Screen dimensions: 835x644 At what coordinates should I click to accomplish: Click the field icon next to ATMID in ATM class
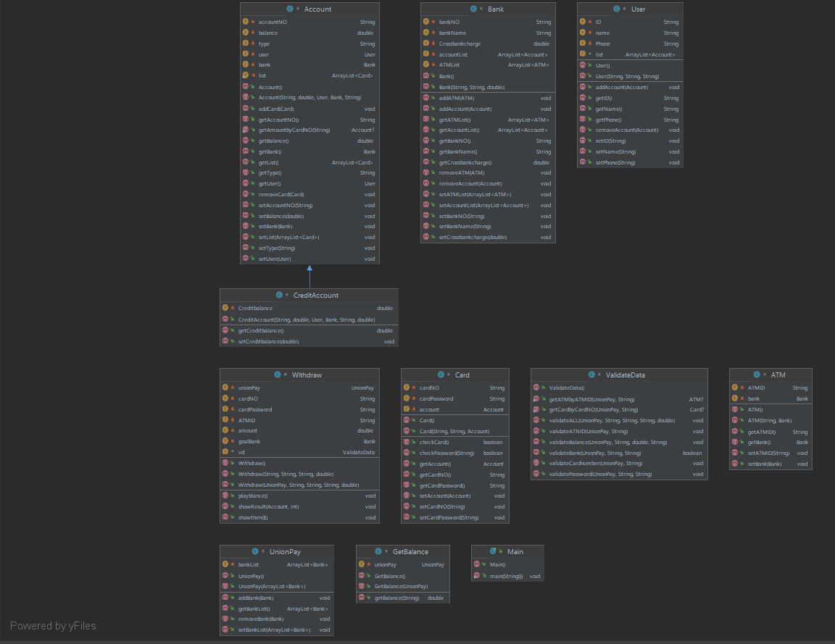tap(735, 388)
